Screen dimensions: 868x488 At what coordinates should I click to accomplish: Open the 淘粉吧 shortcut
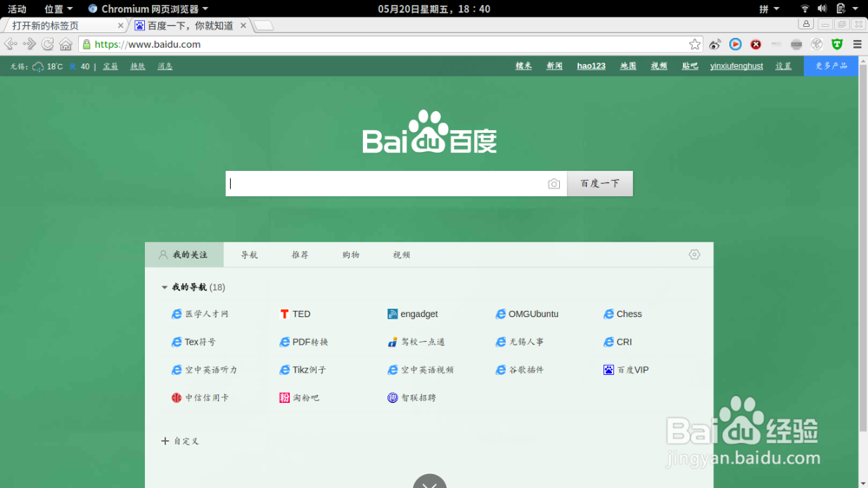pyautogui.click(x=299, y=398)
